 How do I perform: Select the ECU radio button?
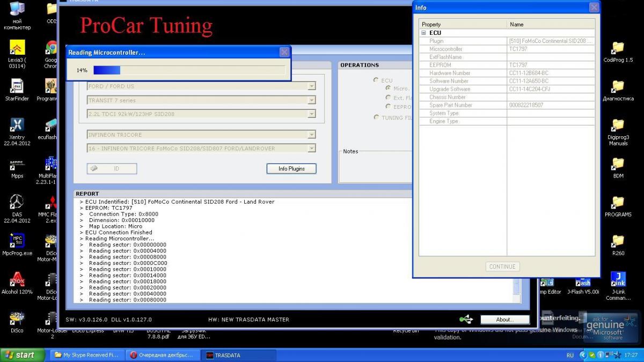(x=376, y=80)
